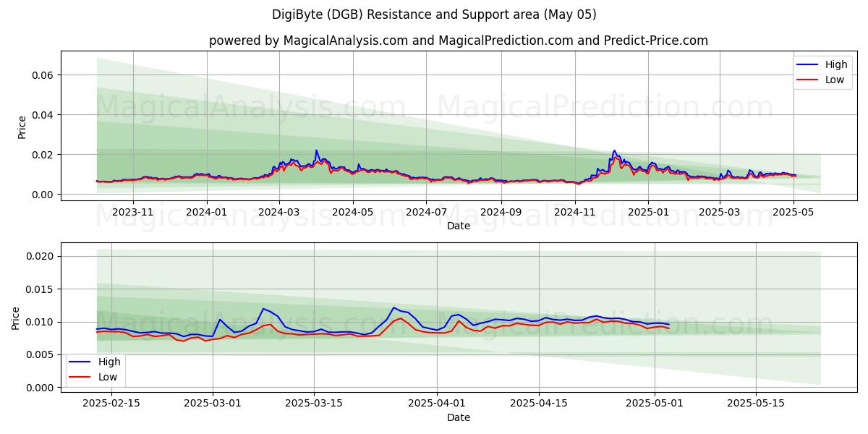Image resolution: width=868 pixels, height=434 pixels.
Task: Click the '2025-04-15' date label on the bottom chart
Action: click(x=539, y=404)
